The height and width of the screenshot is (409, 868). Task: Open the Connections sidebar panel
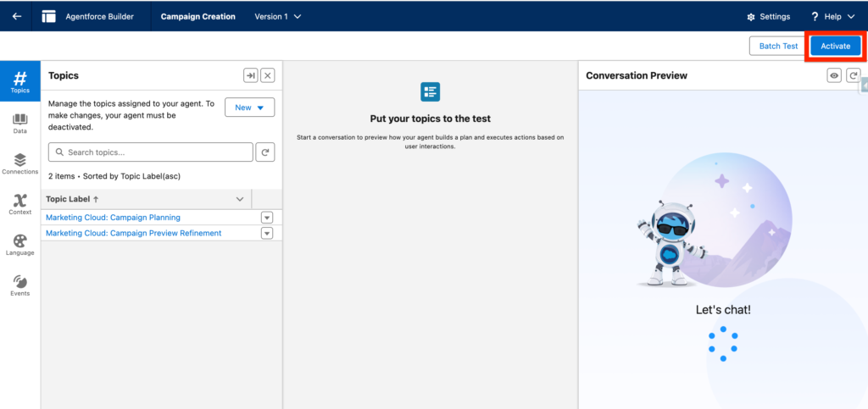[19, 163]
